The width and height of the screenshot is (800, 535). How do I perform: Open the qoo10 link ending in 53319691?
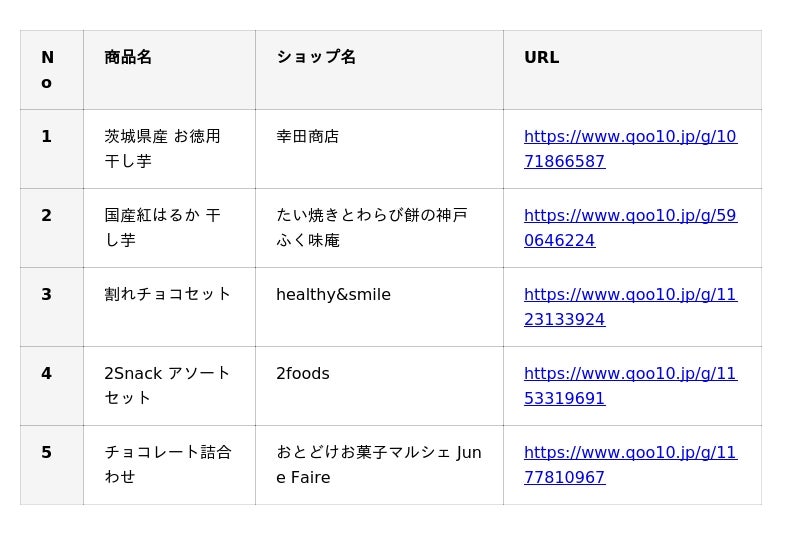coord(630,386)
